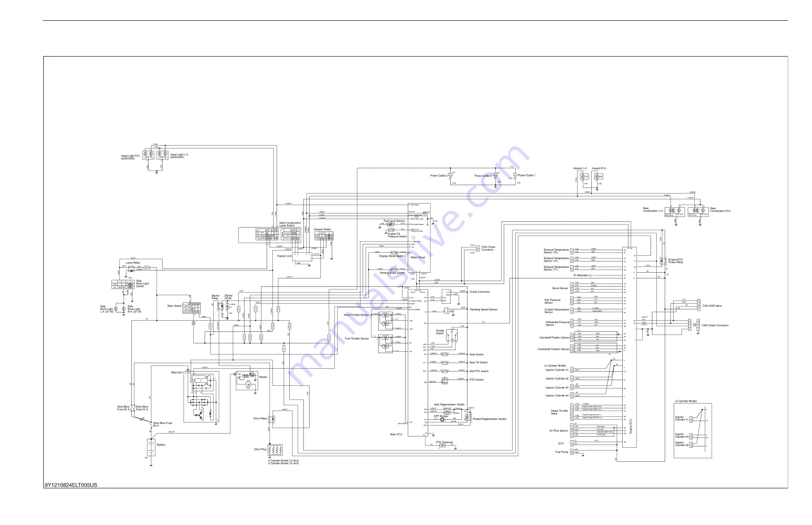This screenshot has width=812, height=525.
Task: Select the '9Y1210824ELT005US' drawing number
Action: [71, 485]
